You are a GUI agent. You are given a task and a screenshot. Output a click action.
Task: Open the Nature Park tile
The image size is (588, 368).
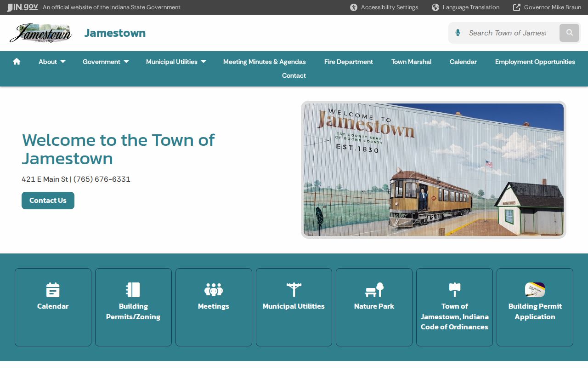[374, 307]
